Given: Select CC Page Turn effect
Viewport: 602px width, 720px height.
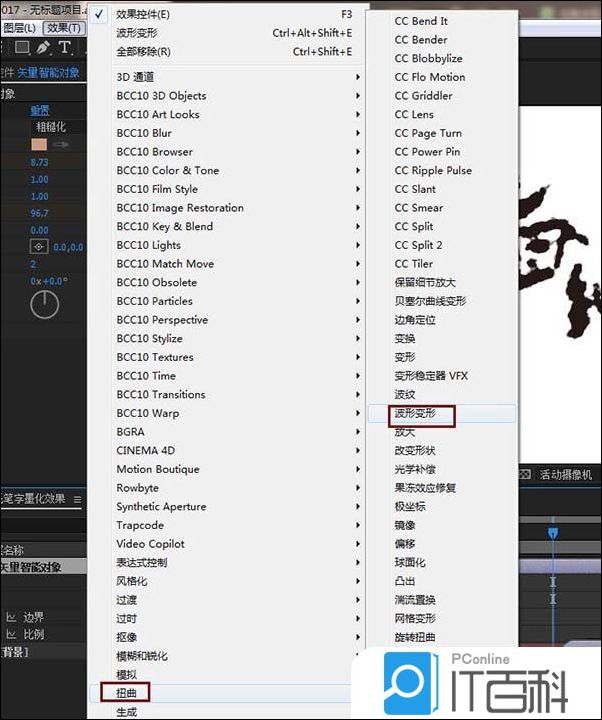Looking at the screenshot, I should pos(442,133).
